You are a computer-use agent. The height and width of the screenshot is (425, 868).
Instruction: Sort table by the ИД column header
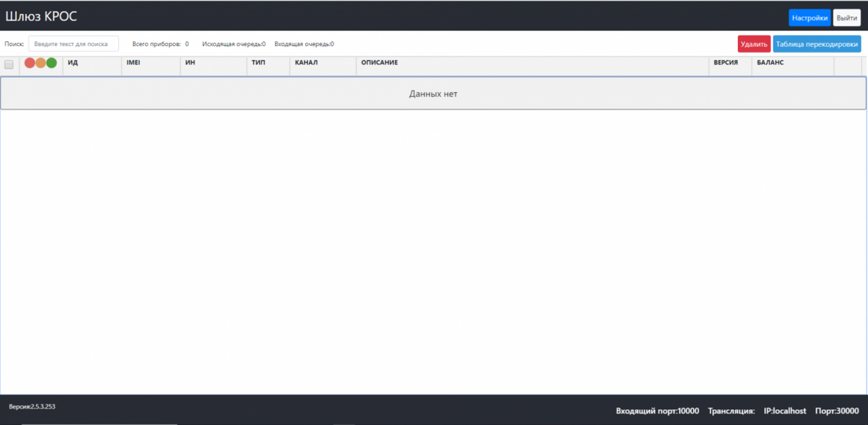(x=73, y=62)
